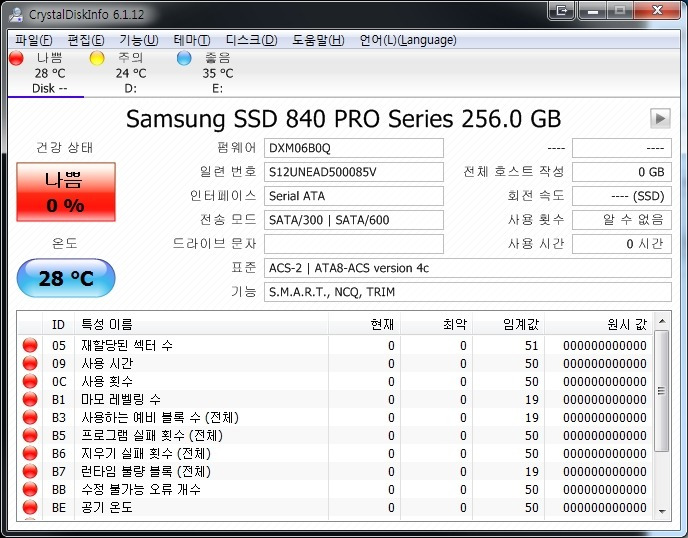This screenshot has height=538, width=688.
Task: Click red status icon for ID B6 row
Action: click(x=30, y=453)
